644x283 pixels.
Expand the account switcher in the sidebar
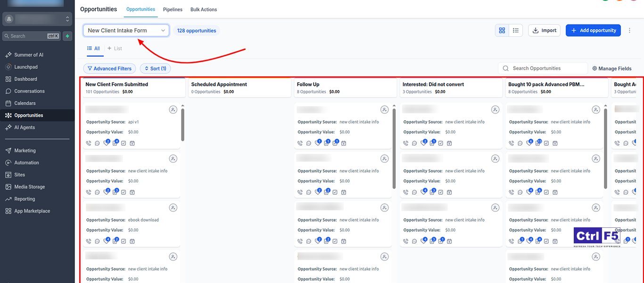[x=38, y=19]
